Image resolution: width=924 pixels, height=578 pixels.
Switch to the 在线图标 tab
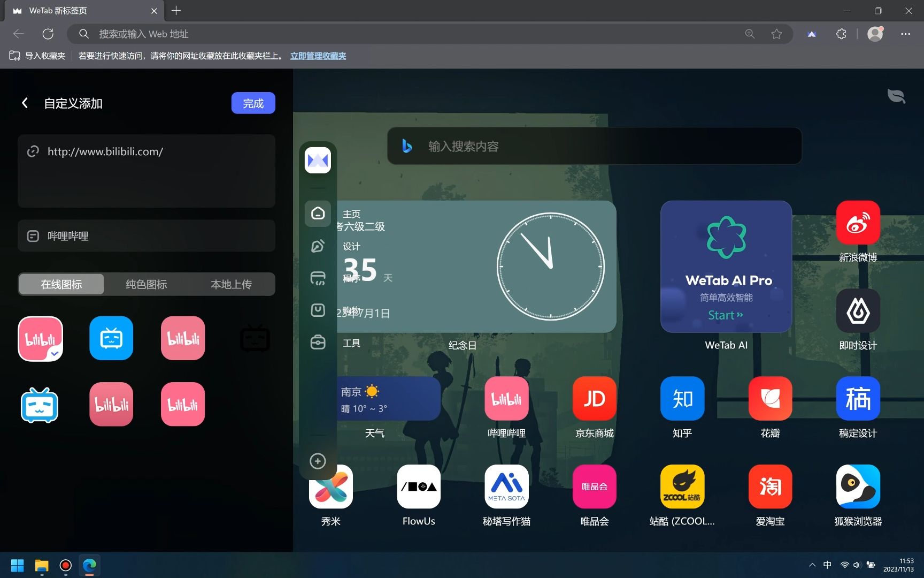pos(61,284)
